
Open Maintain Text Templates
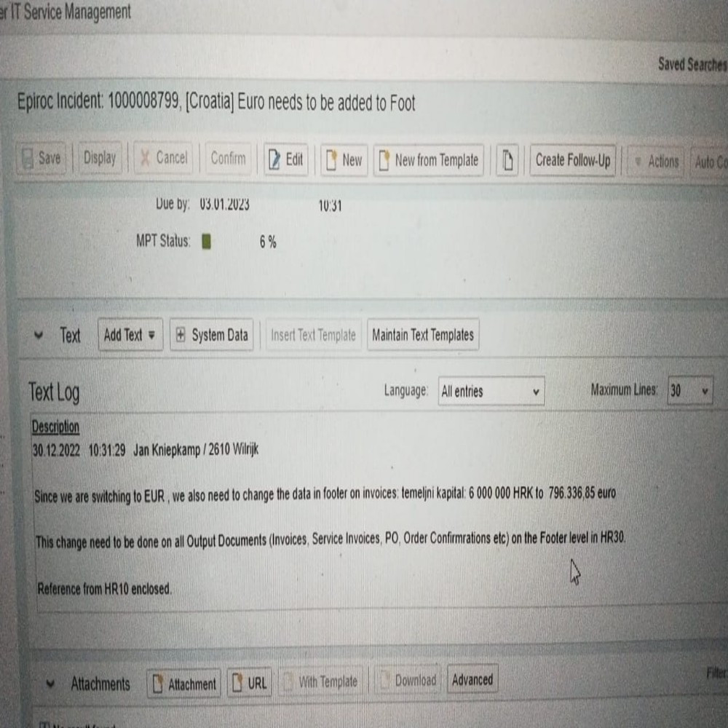[x=423, y=335]
